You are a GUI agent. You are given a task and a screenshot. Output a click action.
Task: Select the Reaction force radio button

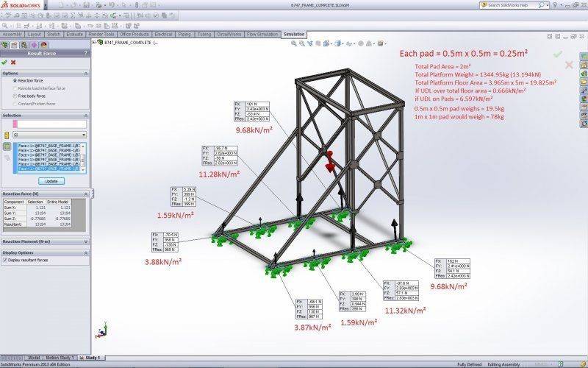tap(15, 81)
